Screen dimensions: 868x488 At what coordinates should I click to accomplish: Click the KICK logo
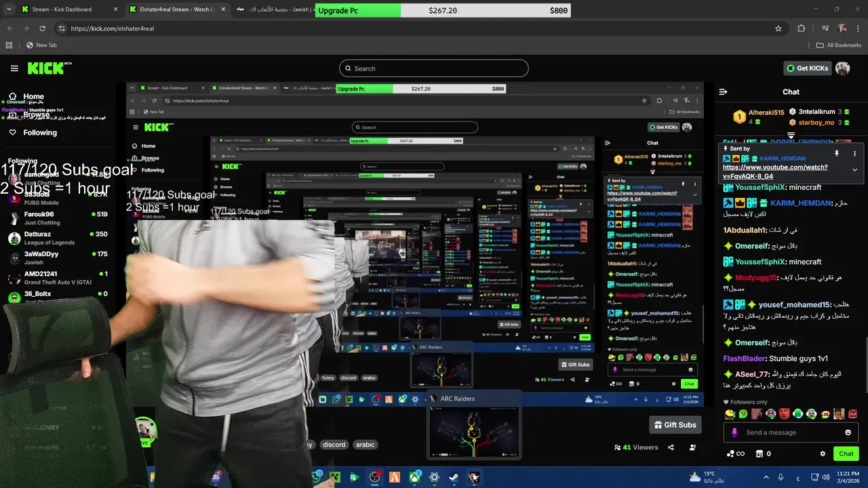click(x=49, y=68)
